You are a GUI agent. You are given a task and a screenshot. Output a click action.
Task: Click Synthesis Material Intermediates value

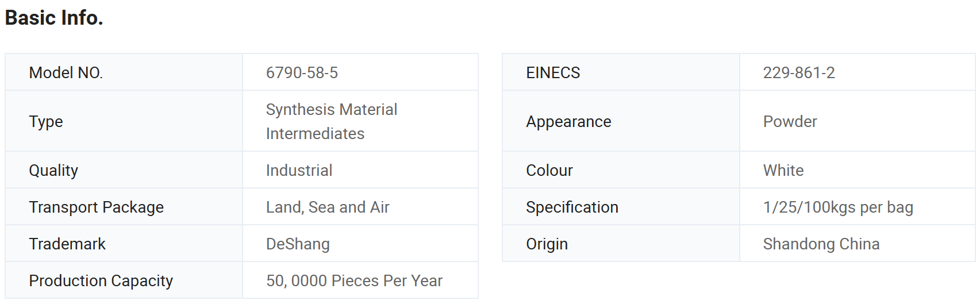click(x=332, y=121)
